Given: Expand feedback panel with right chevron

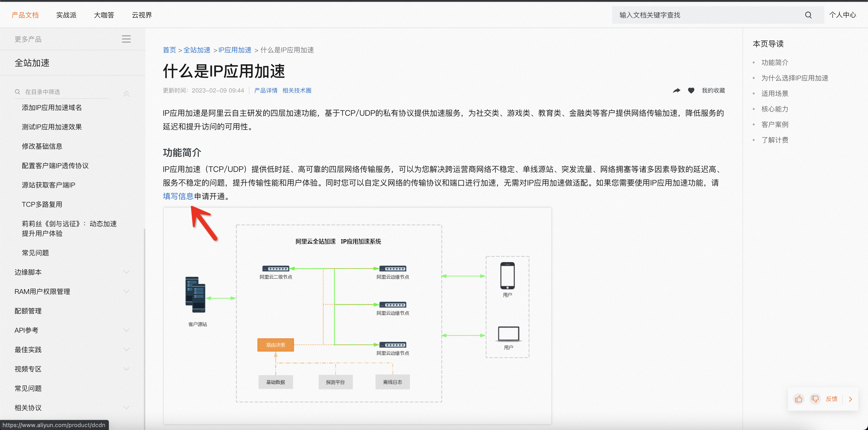Looking at the screenshot, I should tap(850, 399).
